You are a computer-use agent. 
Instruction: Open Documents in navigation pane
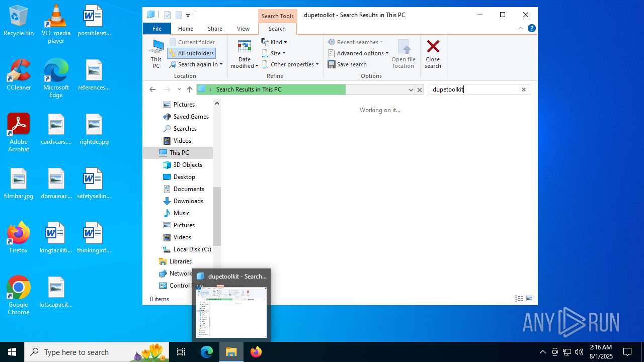184,189
